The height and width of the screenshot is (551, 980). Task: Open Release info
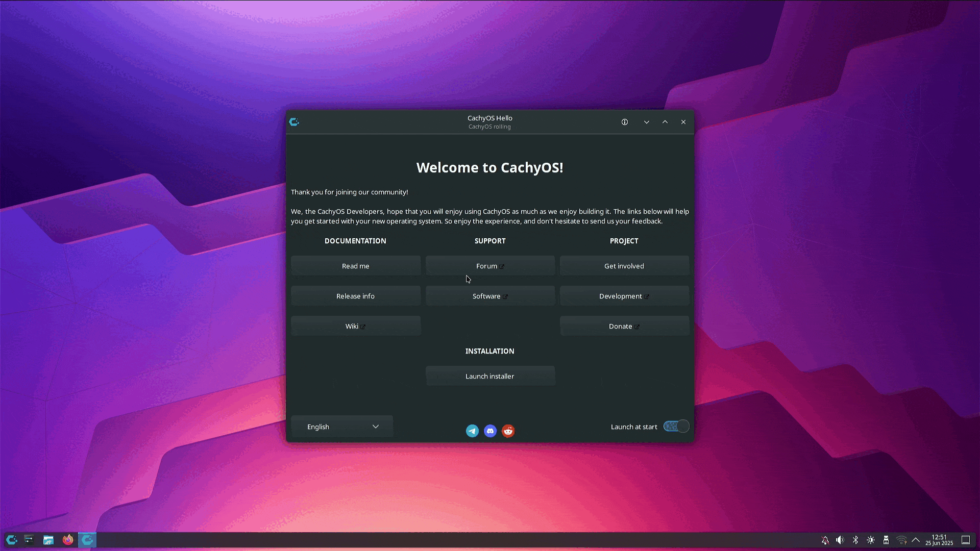point(356,296)
